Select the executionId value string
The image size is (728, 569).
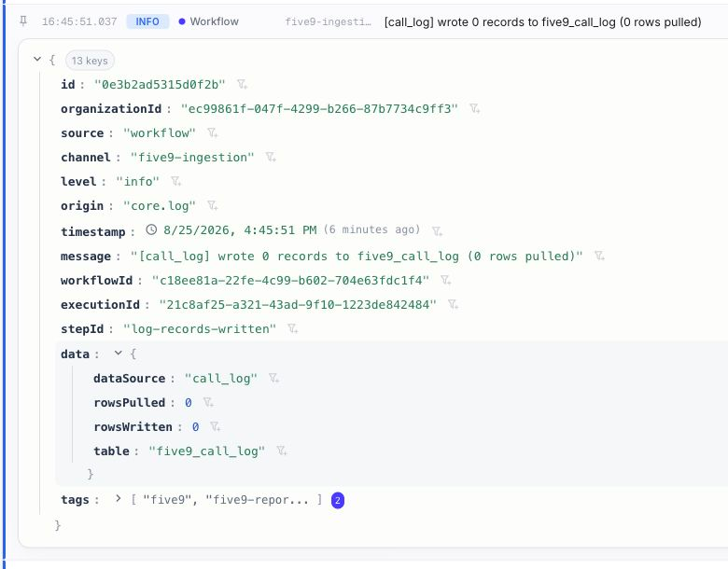click(x=298, y=304)
